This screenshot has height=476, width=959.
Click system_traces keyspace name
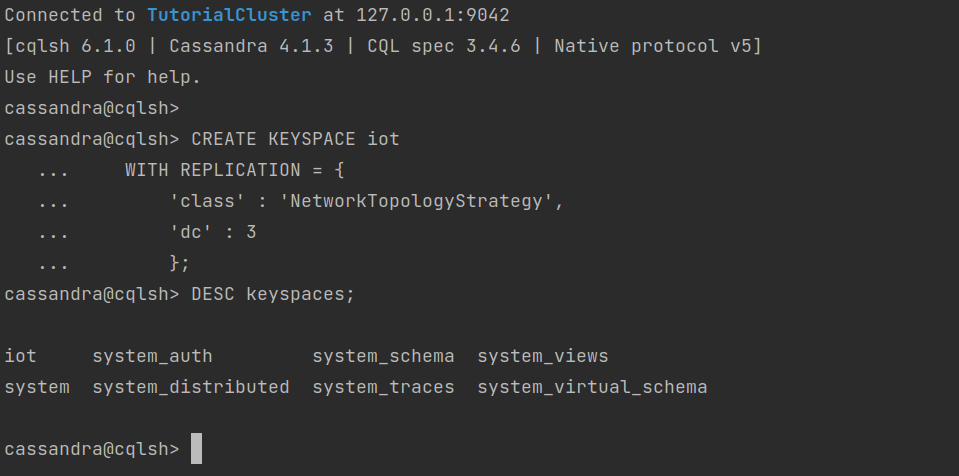coord(383,387)
